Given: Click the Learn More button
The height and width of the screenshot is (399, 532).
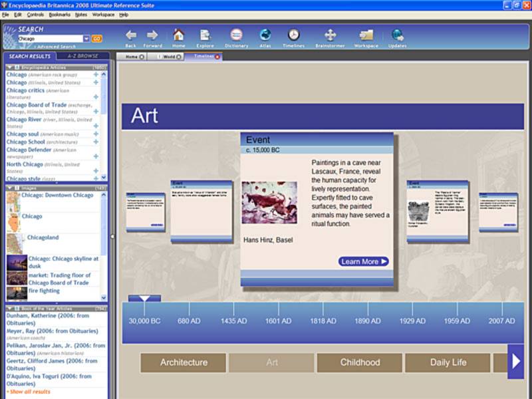Looking at the screenshot, I should (x=363, y=261).
